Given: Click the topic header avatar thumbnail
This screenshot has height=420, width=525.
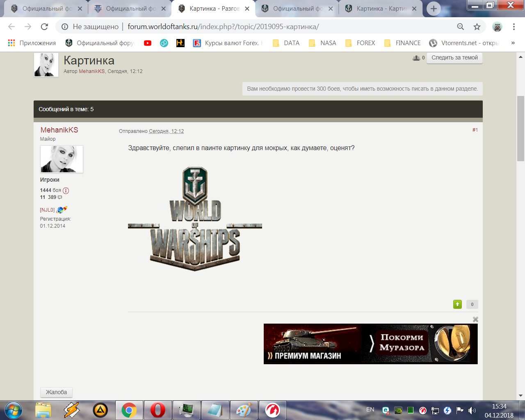Looking at the screenshot, I should [46, 65].
